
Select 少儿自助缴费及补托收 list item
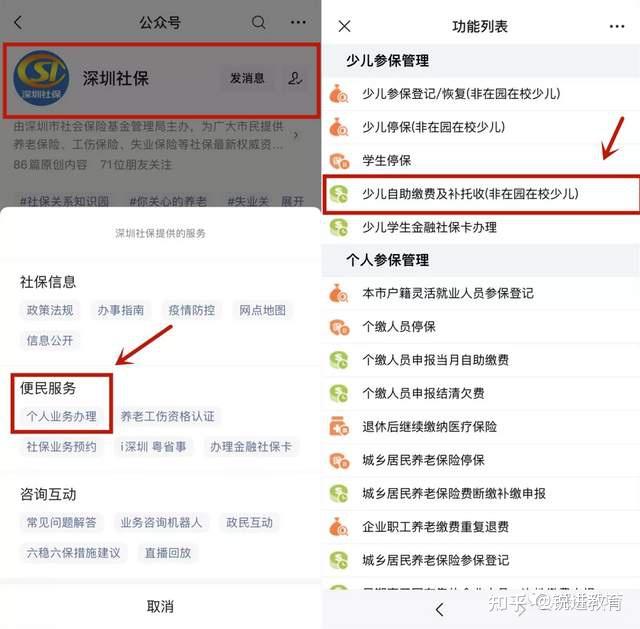tap(481, 194)
